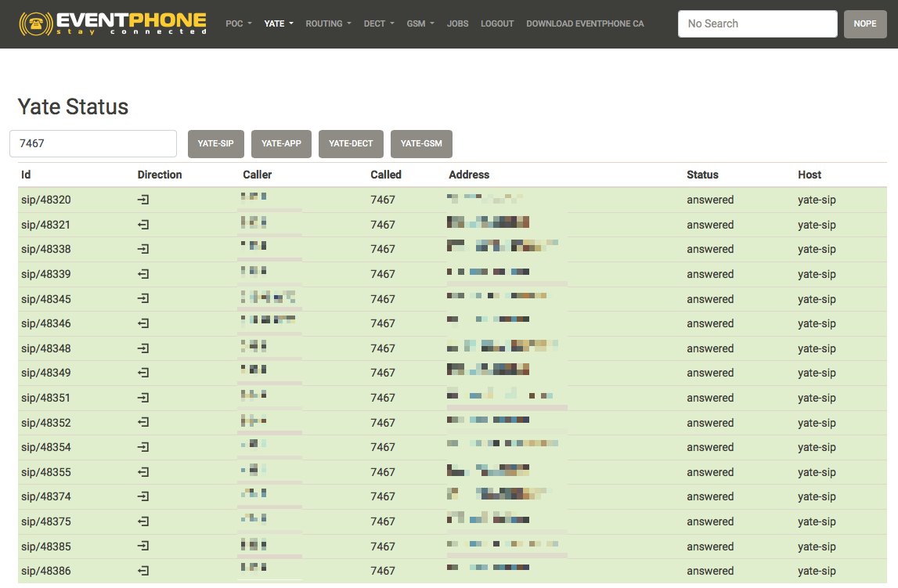The height and width of the screenshot is (588, 898).
Task: Focus the No Search input field
Action: coord(757,23)
